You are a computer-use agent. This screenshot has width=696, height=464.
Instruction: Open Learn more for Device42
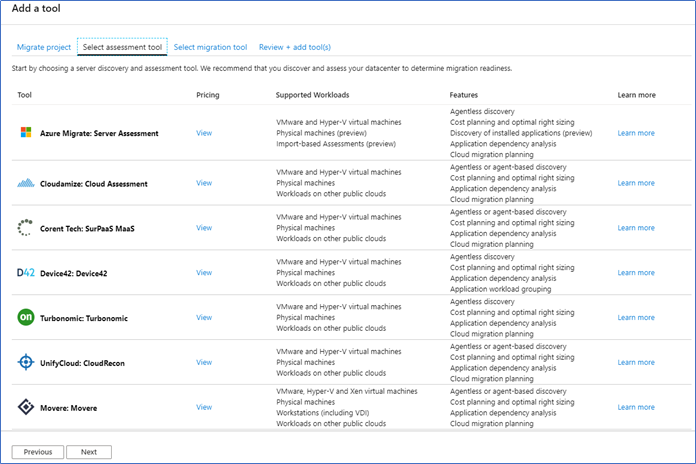[636, 273]
